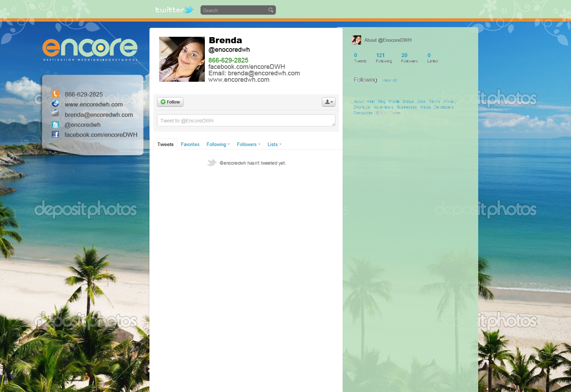Click the 'view all' following link

tap(389, 80)
